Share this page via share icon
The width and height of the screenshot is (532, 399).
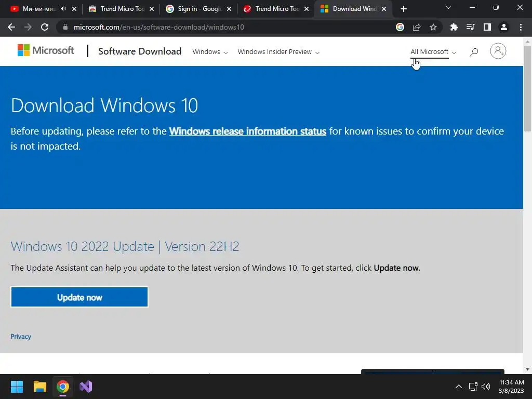pos(417,27)
